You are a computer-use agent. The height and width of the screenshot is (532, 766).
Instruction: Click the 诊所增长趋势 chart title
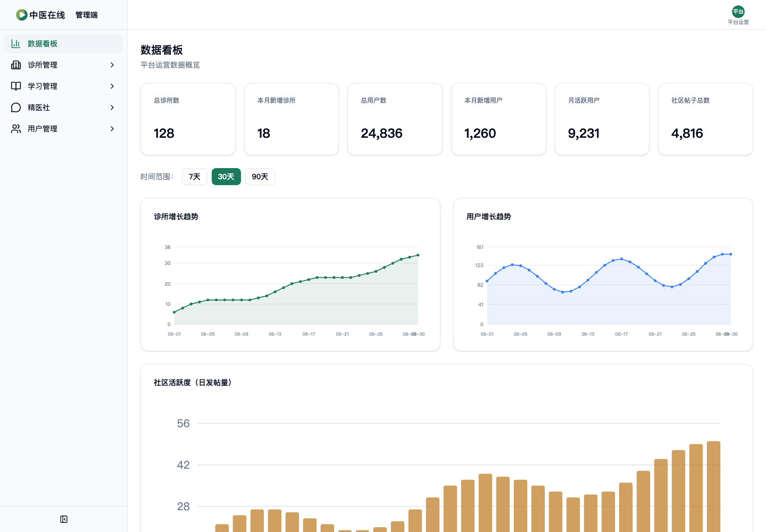[x=176, y=217]
